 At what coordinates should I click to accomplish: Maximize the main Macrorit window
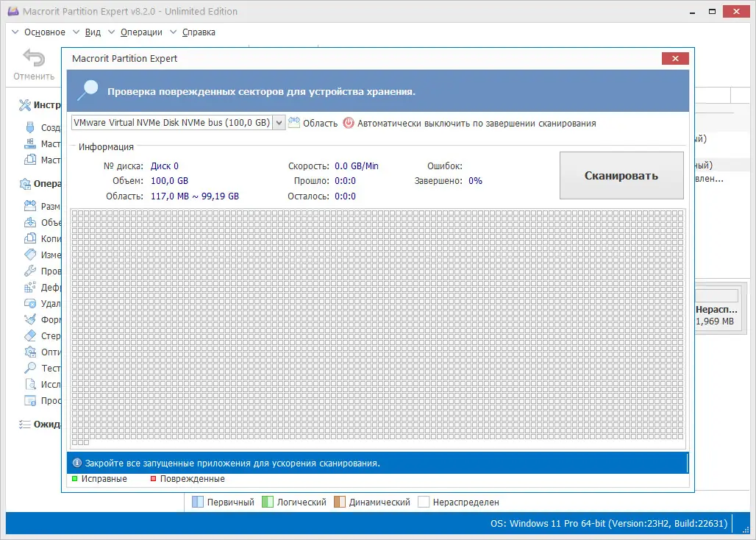[712, 12]
